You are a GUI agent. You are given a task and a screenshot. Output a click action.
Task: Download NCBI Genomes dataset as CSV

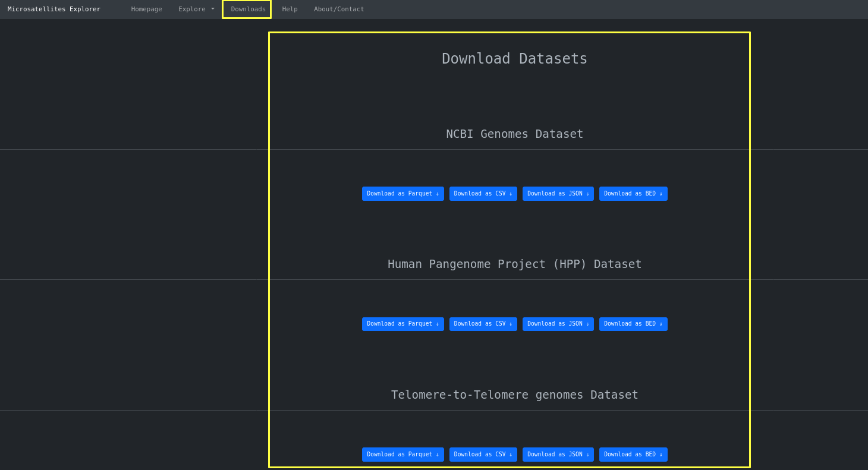coord(483,194)
